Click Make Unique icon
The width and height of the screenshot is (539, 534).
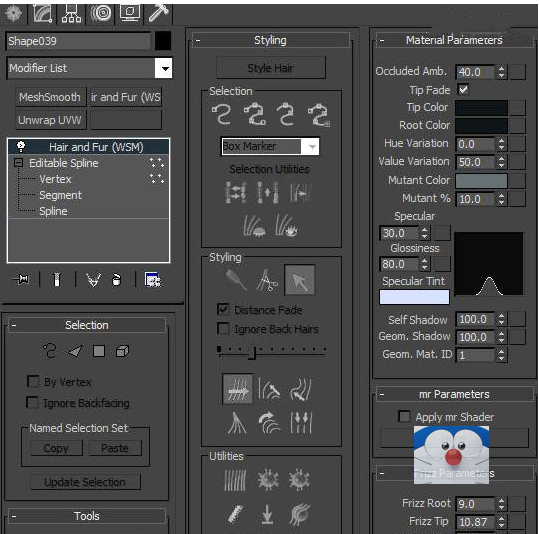[x=94, y=280]
